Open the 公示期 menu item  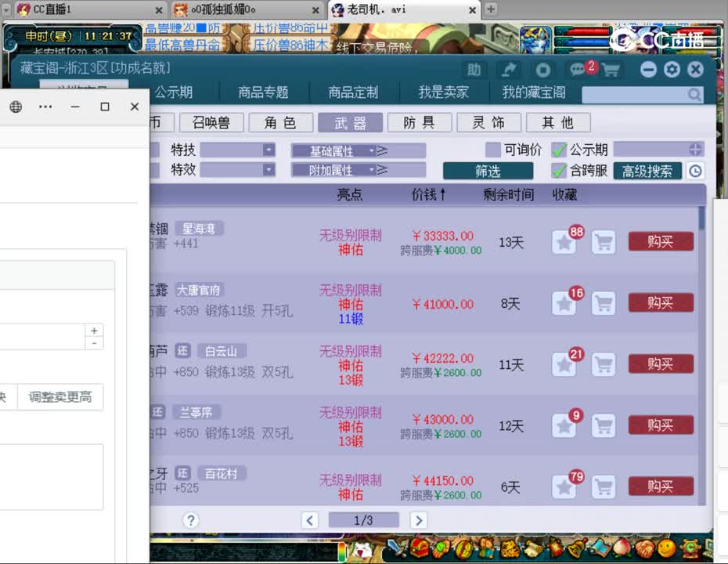(x=174, y=92)
